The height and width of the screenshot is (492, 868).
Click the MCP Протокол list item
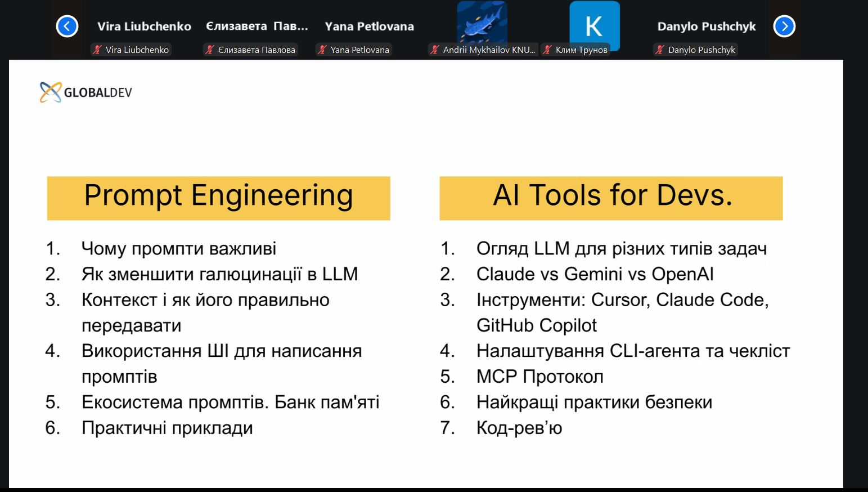[539, 377]
